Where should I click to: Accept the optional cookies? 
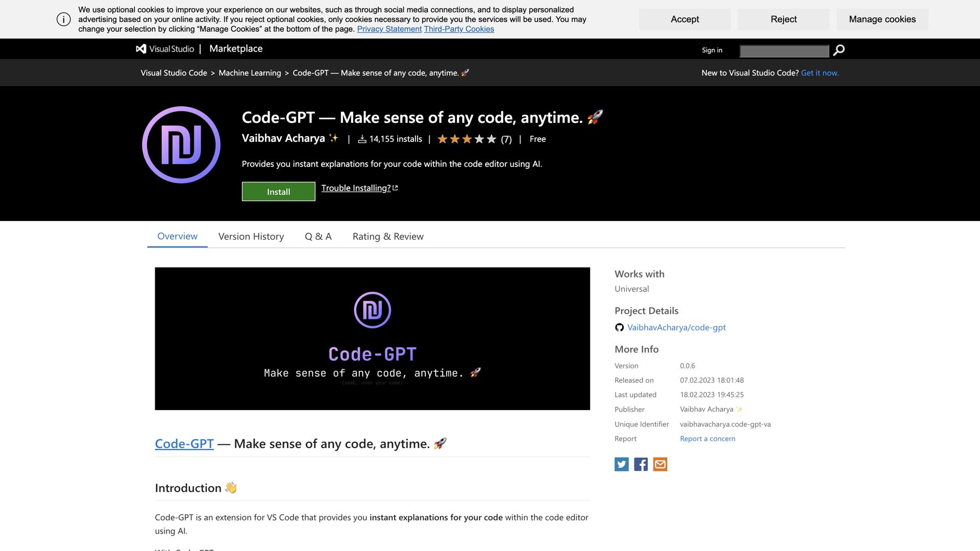(684, 19)
